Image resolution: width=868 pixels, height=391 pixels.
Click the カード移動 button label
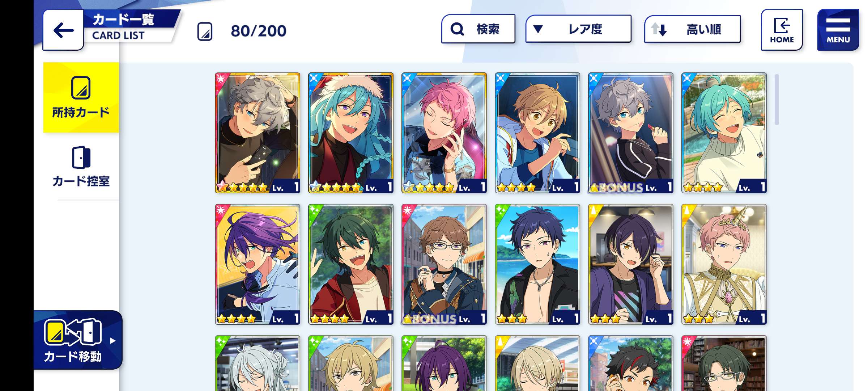click(73, 357)
